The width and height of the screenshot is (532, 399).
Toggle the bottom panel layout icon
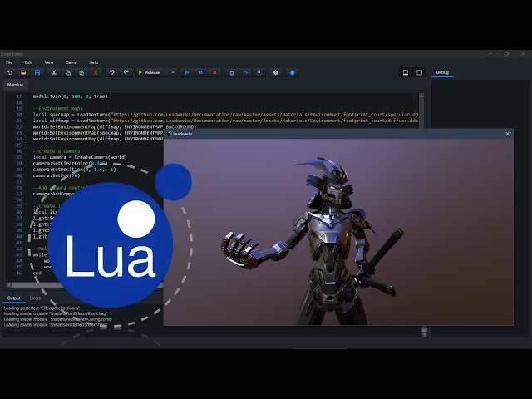tap(406, 72)
